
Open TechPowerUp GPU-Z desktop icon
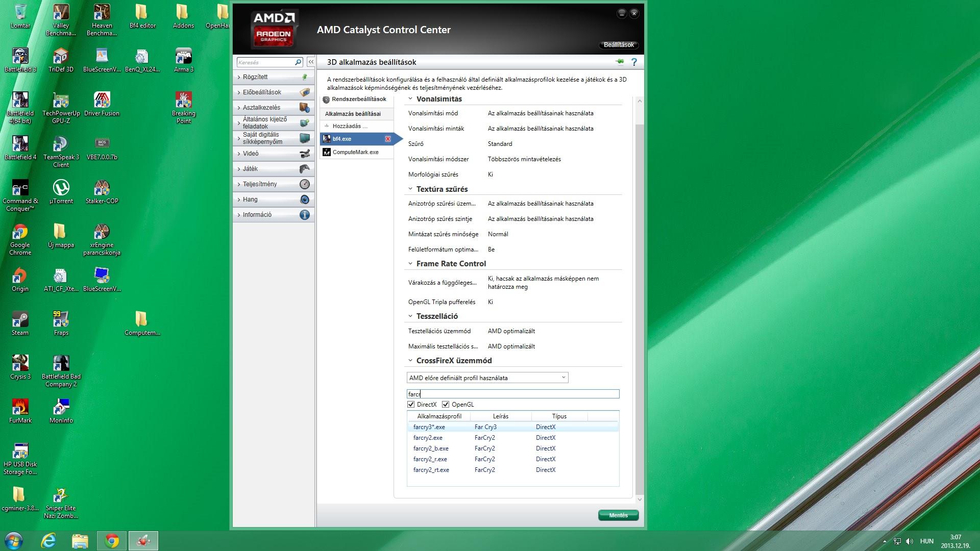61,108
